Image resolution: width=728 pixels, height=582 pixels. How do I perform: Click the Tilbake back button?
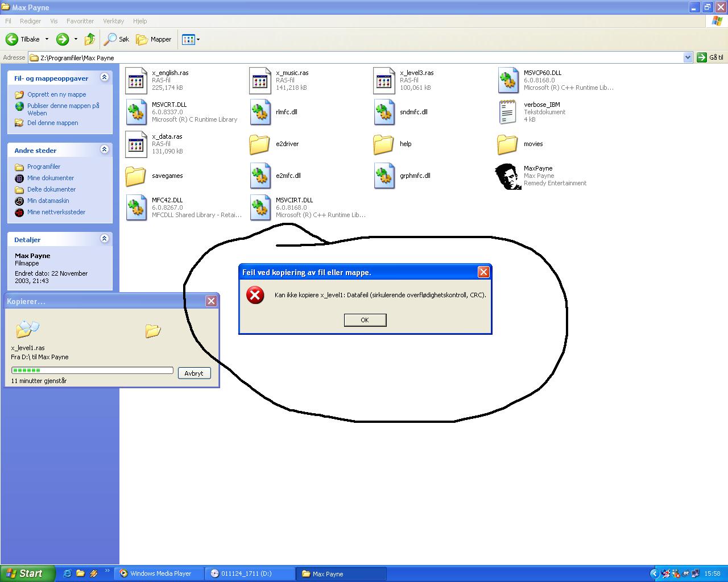[x=23, y=39]
